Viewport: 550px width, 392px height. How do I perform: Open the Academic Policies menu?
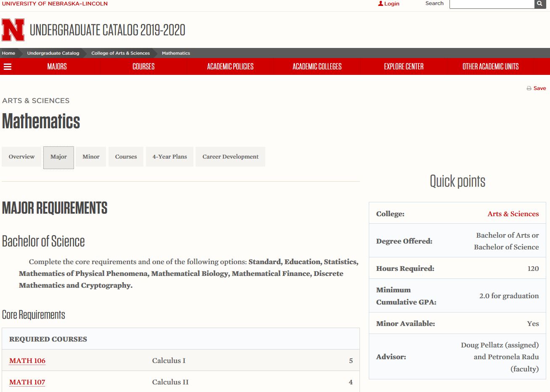point(230,66)
